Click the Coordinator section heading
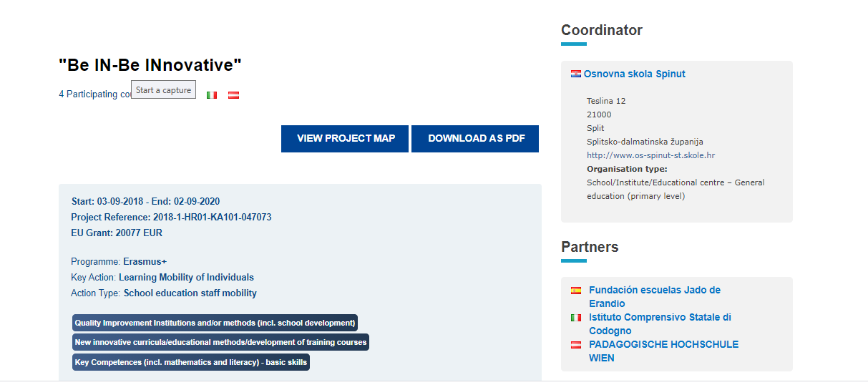Screen dimensions: 868x385 (602, 30)
